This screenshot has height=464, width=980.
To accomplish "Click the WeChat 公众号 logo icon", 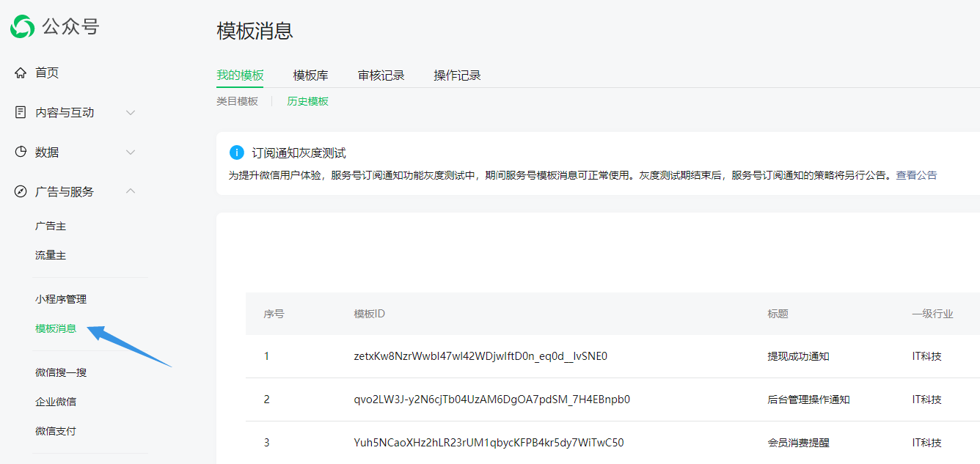I will (x=22, y=27).
